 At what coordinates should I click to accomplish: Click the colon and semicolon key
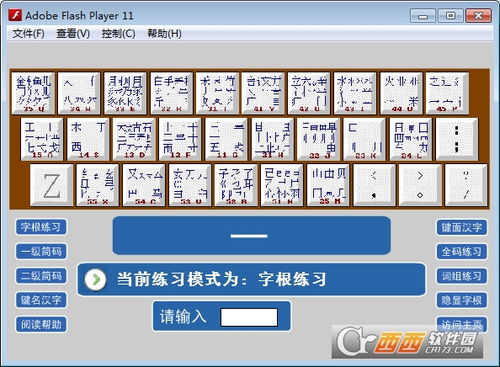pos(457,139)
